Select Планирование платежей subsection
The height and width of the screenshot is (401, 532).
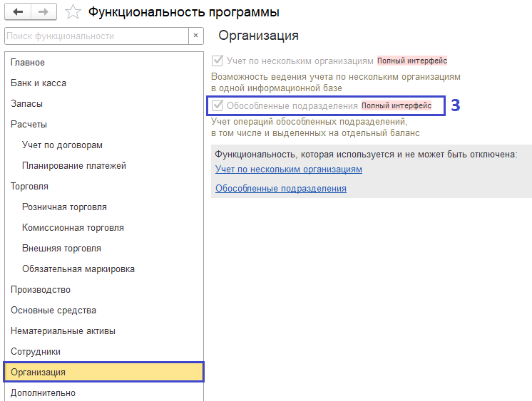(x=74, y=166)
